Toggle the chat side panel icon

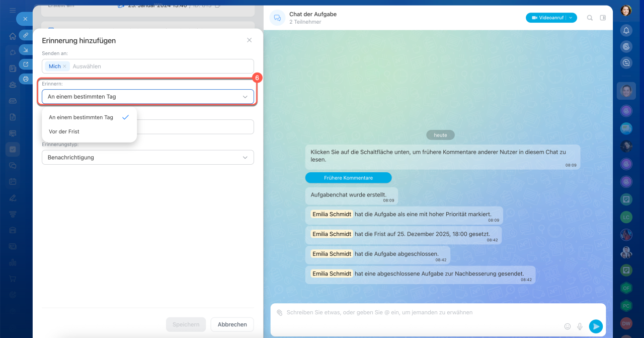(603, 18)
